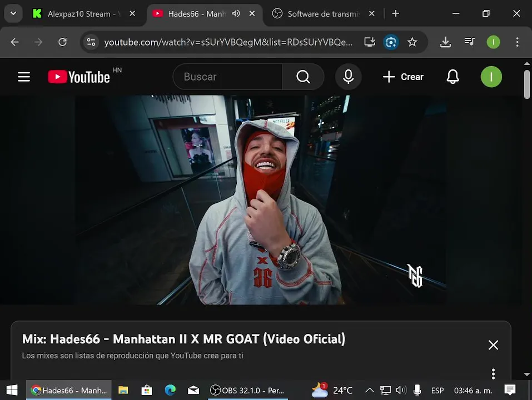Close the Hades66 YouTube tab
This screenshot has width=532, height=400.
pyautogui.click(x=252, y=13)
